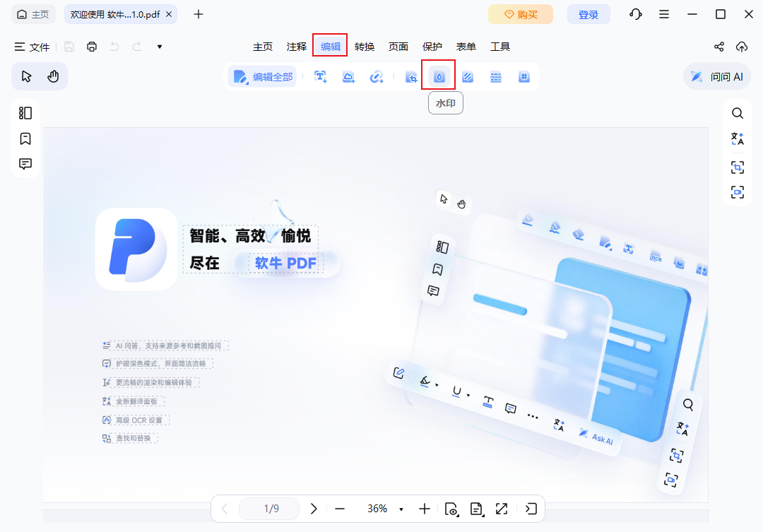Image resolution: width=763 pixels, height=532 pixels.
Task: Click the redo arrow
Action: pos(137,47)
